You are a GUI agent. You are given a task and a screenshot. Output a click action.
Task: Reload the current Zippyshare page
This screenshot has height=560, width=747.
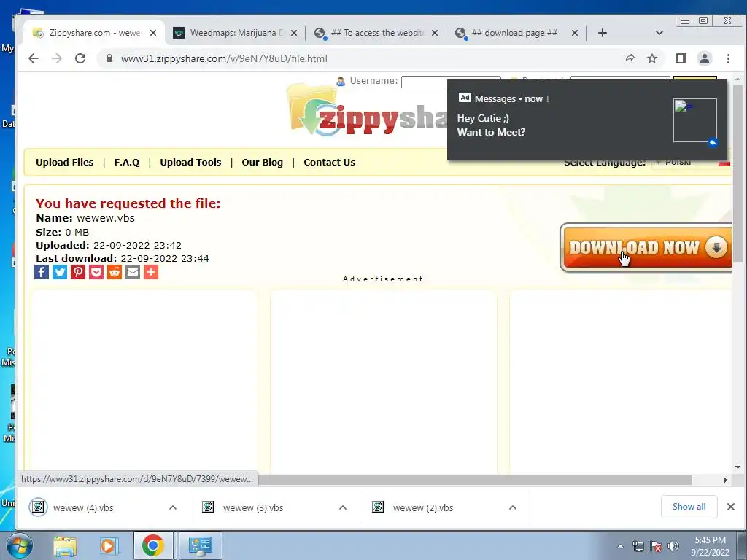(x=80, y=58)
